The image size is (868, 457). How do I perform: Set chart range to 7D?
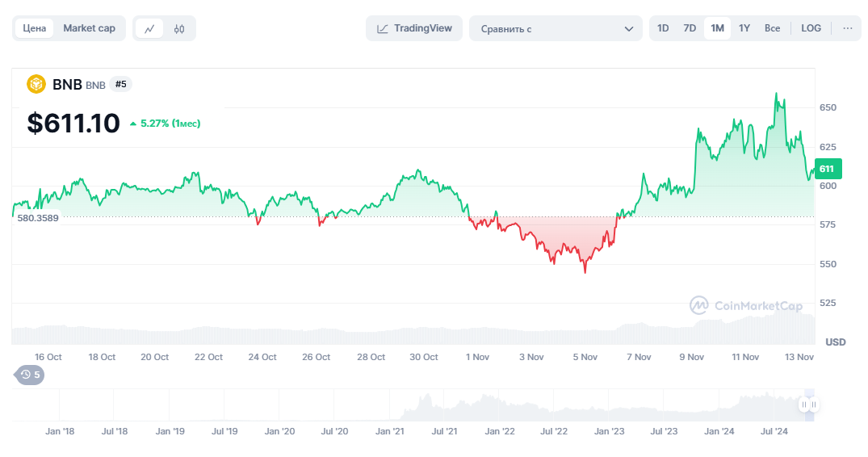(x=690, y=28)
